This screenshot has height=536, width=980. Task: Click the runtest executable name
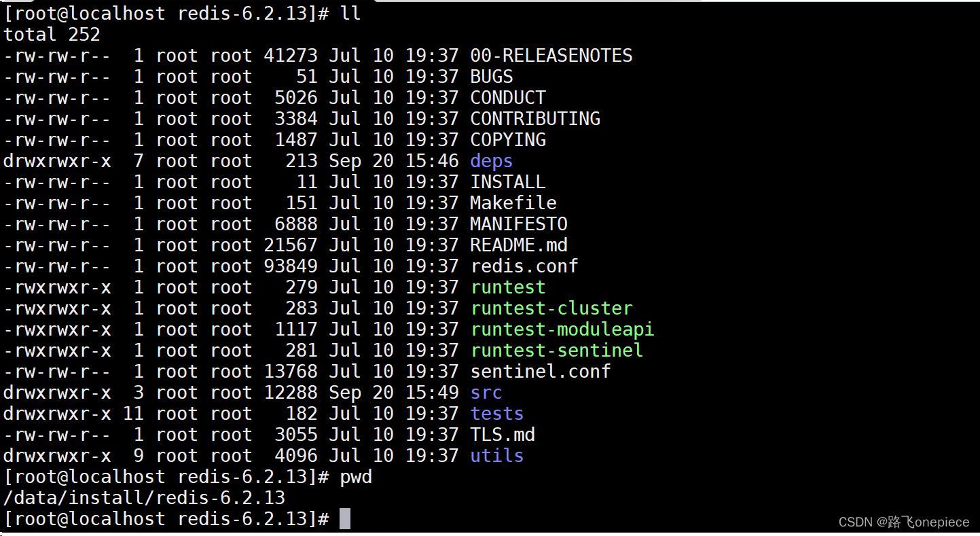[507, 287]
